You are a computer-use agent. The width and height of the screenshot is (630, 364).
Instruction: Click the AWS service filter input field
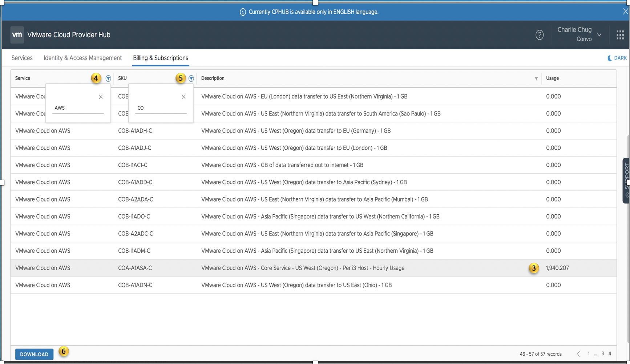78,108
